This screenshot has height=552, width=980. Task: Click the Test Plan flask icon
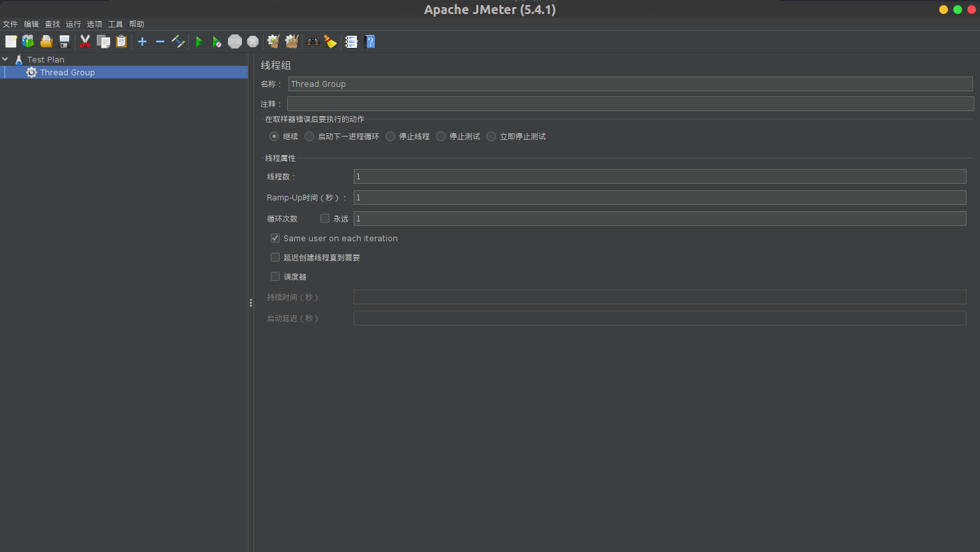19,59
